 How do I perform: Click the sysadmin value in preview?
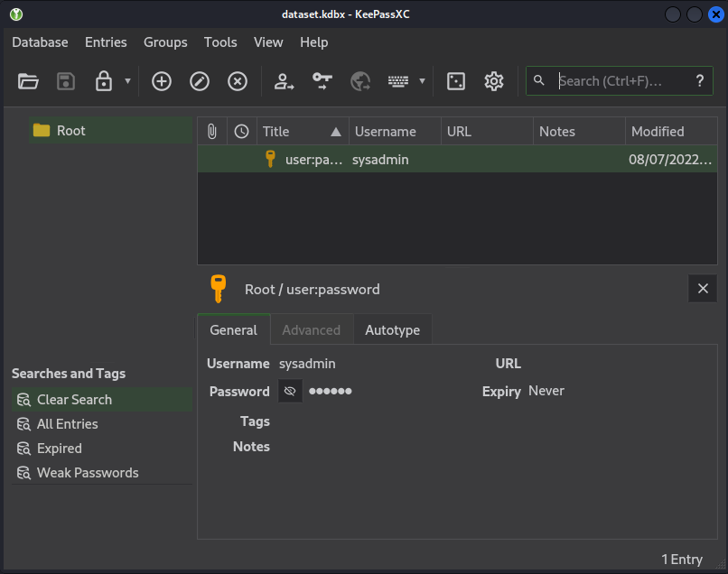pos(307,364)
